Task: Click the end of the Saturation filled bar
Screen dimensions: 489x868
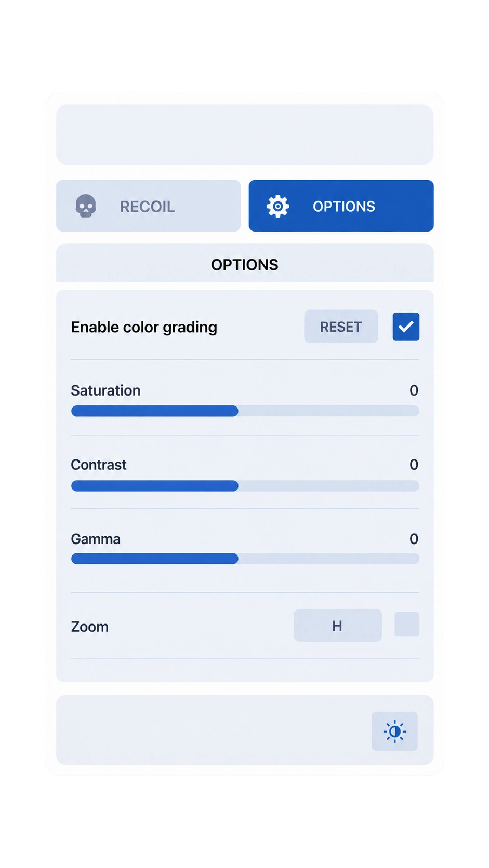Action: [236, 411]
